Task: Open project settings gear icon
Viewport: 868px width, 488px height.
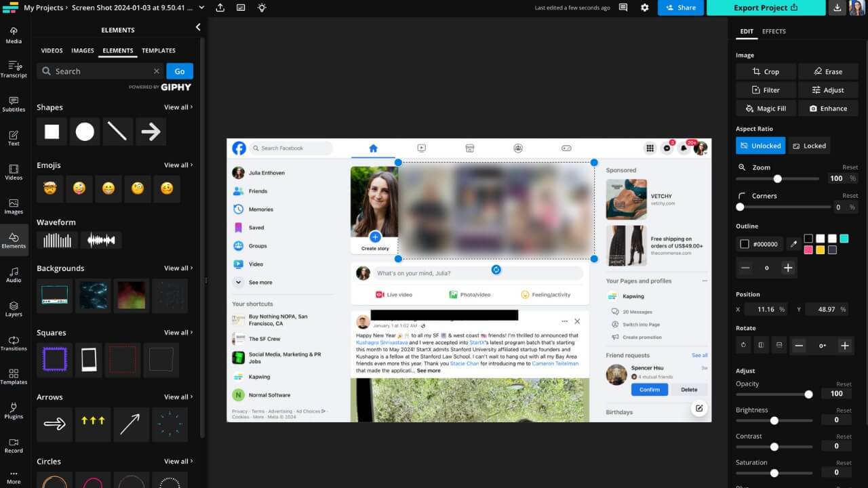Action: (645, 7)
